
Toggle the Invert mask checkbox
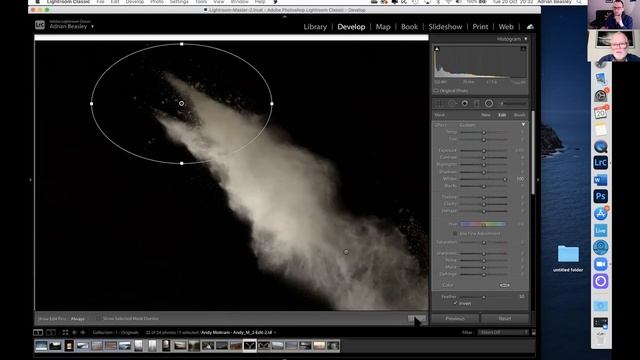[x=456, y=303]
